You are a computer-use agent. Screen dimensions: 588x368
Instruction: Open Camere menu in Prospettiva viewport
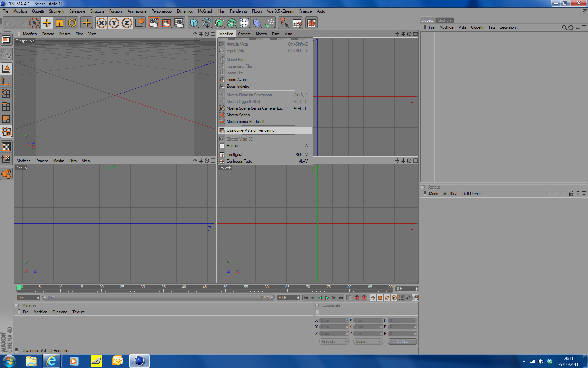(48, 34)
